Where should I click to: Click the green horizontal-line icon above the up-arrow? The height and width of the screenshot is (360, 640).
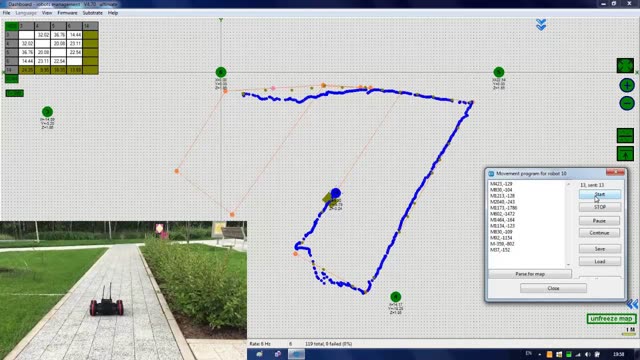(625, 136)
